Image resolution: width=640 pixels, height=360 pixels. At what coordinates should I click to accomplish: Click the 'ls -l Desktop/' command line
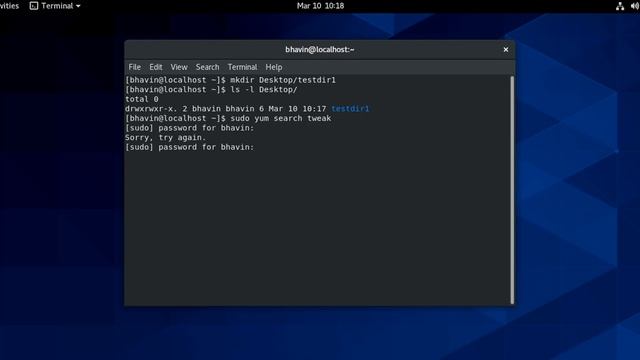point(211,89)
